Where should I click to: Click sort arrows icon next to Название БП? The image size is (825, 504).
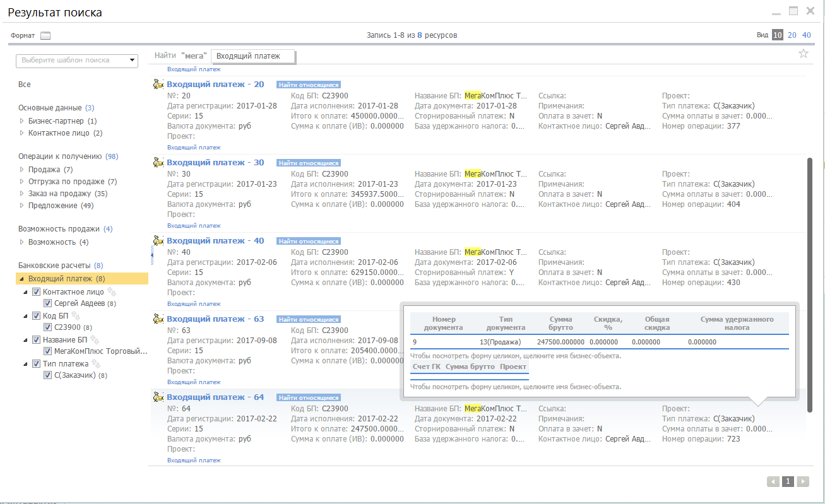pyautogui.click(x=95, y=340)
